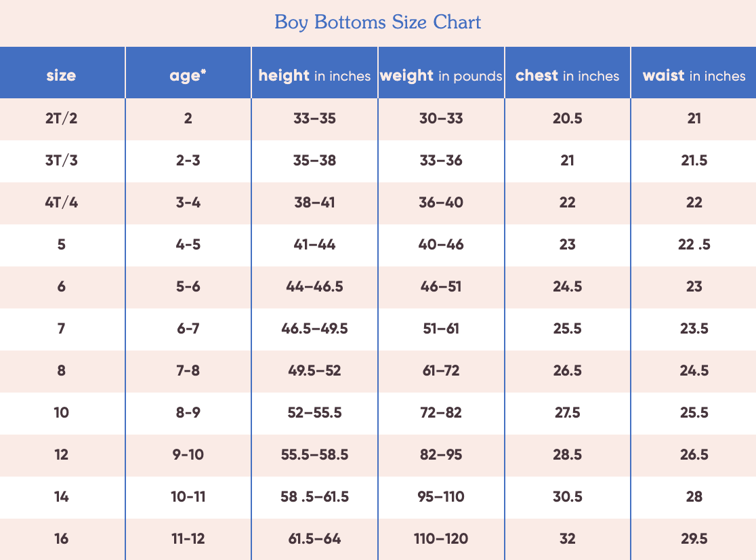Click the 29.5 waist cell
The image size is (756, 560).
694,538
